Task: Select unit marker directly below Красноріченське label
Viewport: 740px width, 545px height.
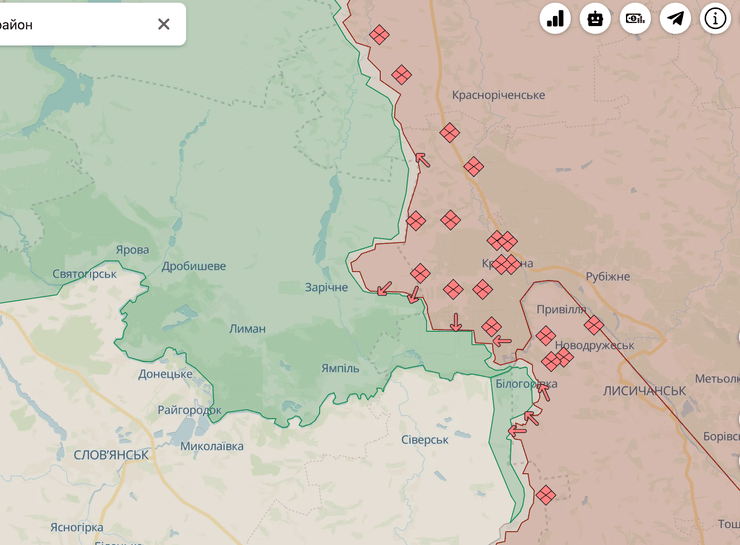Action: pos(450,132)
